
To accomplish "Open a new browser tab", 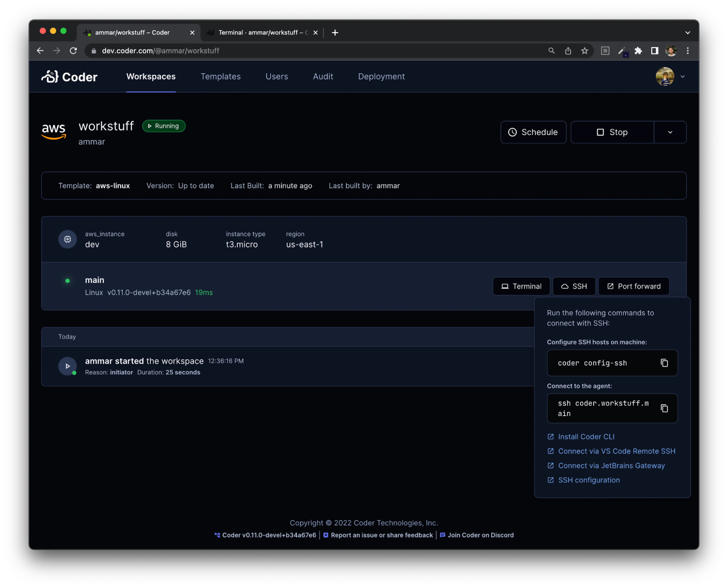I will tap(335, 32).
